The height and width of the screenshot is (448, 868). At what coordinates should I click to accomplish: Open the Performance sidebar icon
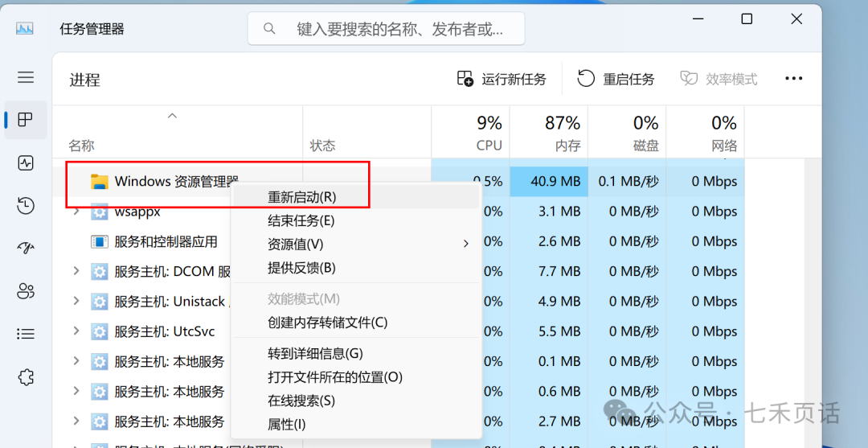click(x=26, y=162)
